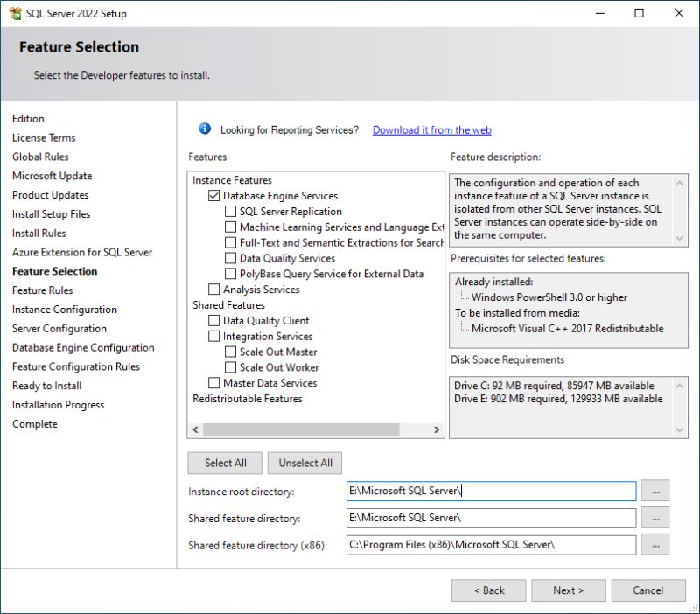
Task: Click the right arrow of Features list scrollbar
Action: (437, 429)
